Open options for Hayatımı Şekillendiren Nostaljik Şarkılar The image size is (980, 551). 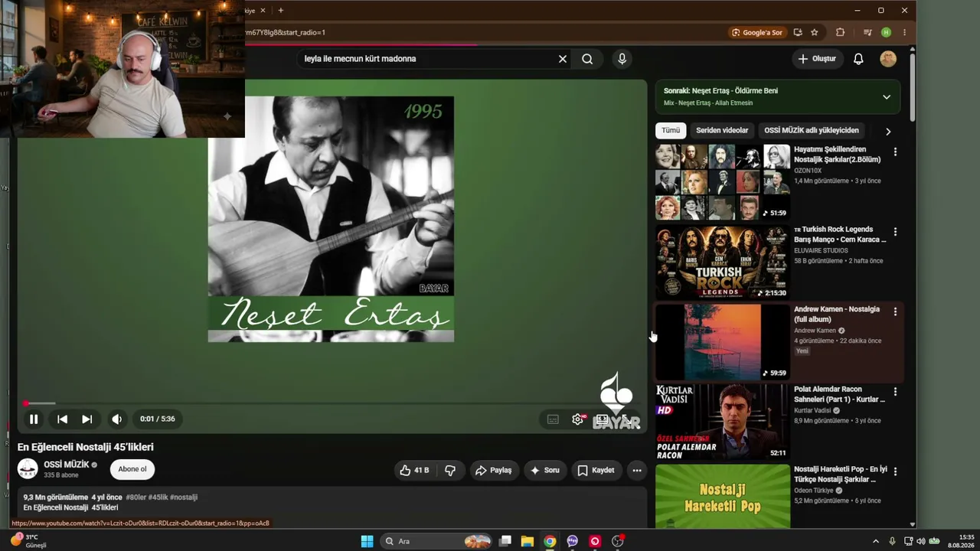click(x=895, y=152)
